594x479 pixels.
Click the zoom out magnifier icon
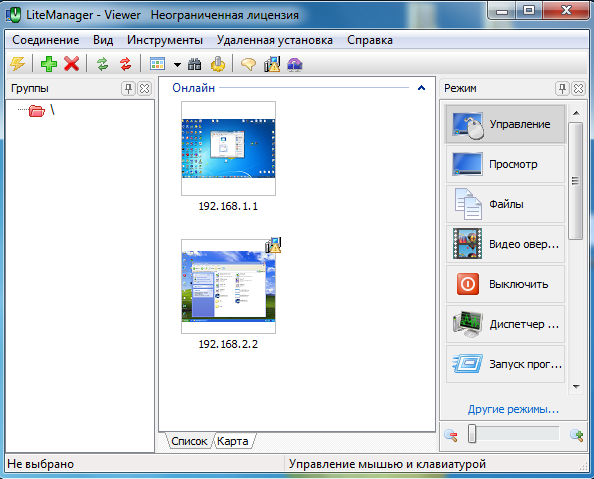click(451, 435)
